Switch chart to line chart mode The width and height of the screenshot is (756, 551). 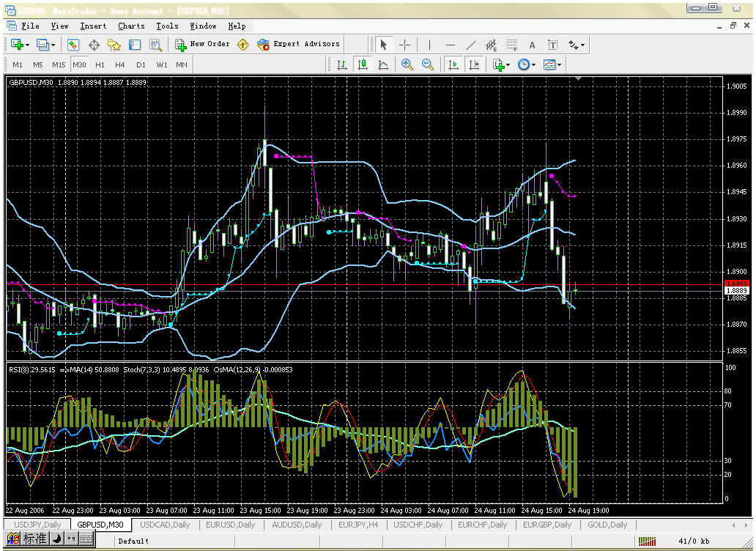point(382,64)
